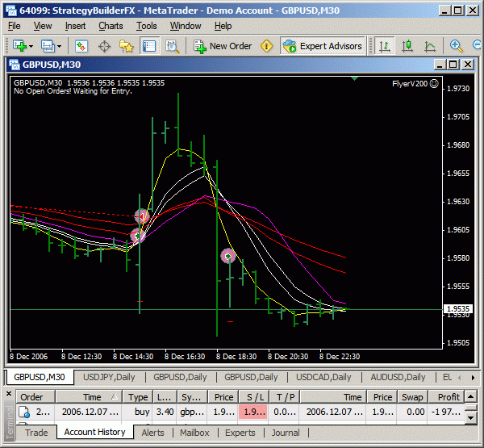Screen dimensions: 484x448
Task: Open the Tools menu
Action: 147,26
